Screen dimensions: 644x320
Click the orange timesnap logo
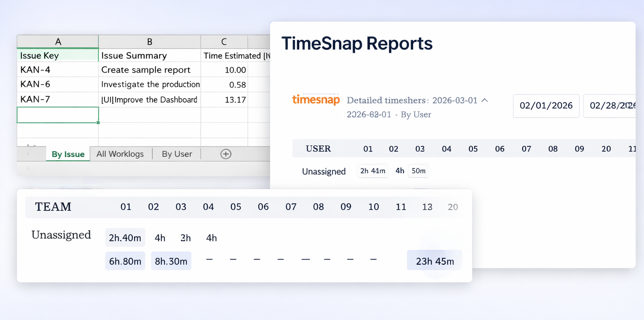[316, 100]
